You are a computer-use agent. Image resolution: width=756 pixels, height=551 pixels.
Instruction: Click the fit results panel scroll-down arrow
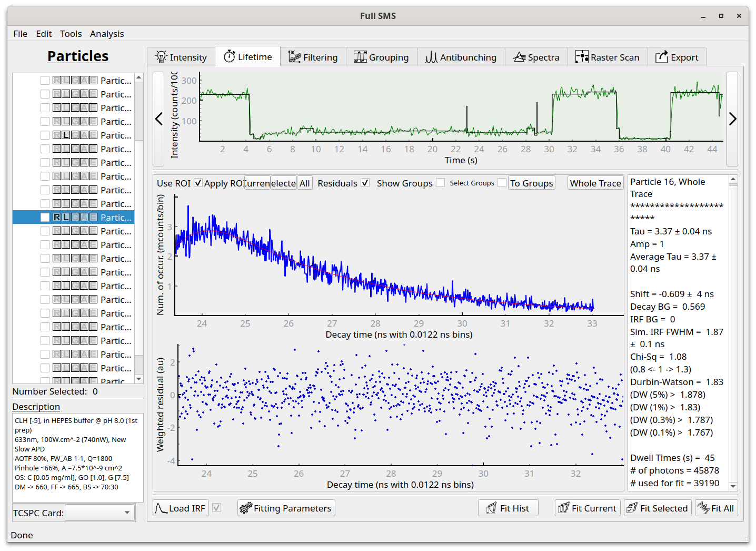click(x=733, y=486)
